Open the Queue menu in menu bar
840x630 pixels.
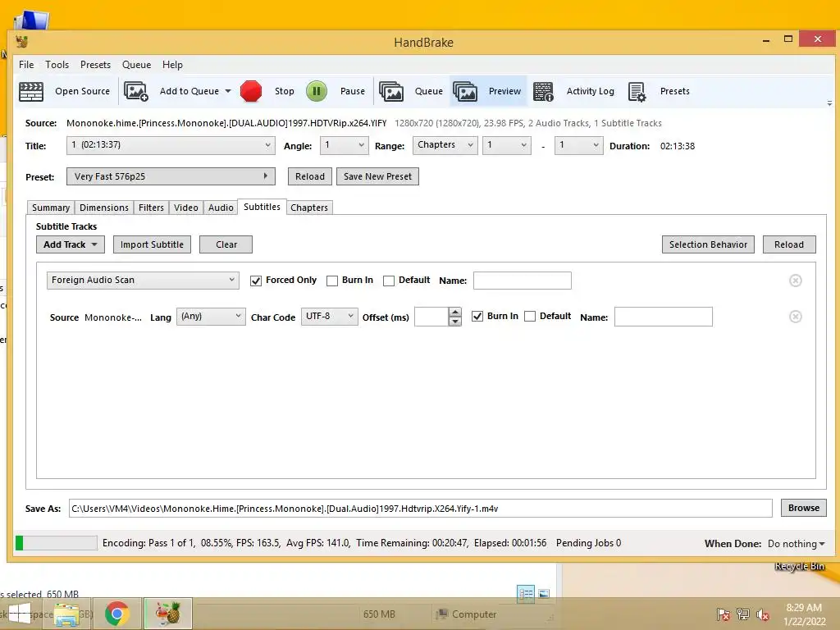137,64
